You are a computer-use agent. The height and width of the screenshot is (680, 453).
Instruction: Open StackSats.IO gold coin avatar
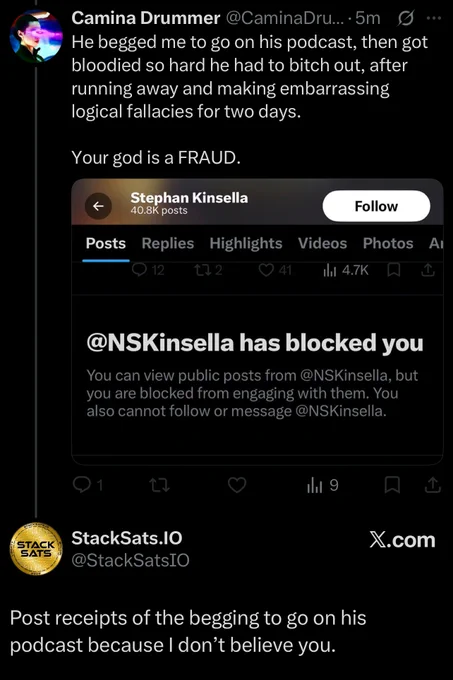click(x=36, y=549)
